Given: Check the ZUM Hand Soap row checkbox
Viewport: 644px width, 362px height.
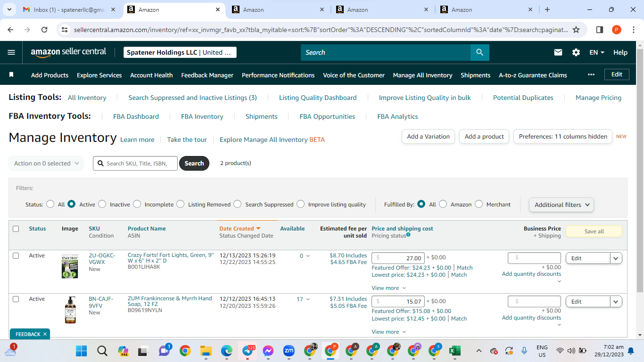Looking at the screenshot, I should 16,299.
